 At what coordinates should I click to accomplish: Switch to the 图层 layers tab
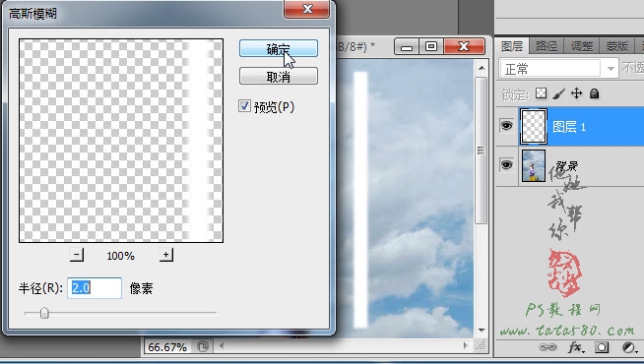point(512,46)
